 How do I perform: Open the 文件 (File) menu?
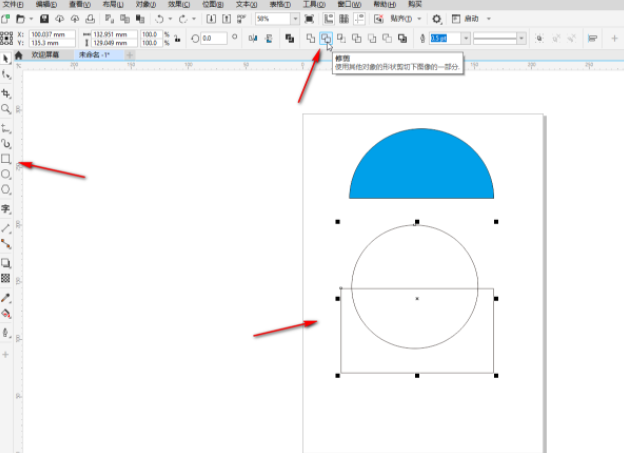pos(13,5)
